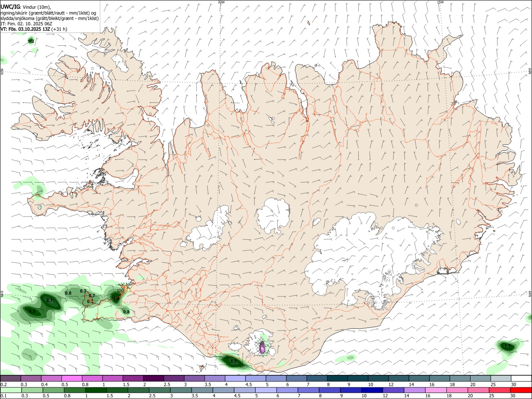Pick the 9–10 blue rain scale swatch
Screen dimensions: 532x399
(351, 390)
